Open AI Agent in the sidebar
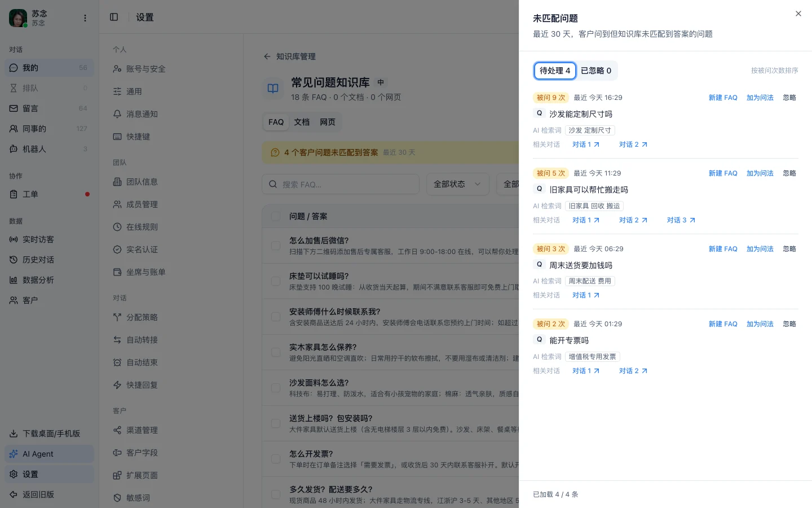Image resolution: width=812 pixels, height=508 pixels. coord(49,454)
